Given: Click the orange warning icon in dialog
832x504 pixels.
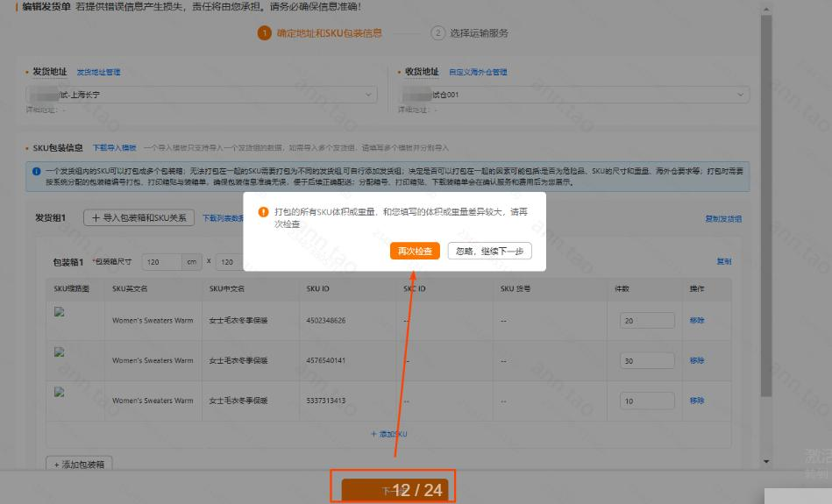Looking at the screenshot, I should click(262, 212).
